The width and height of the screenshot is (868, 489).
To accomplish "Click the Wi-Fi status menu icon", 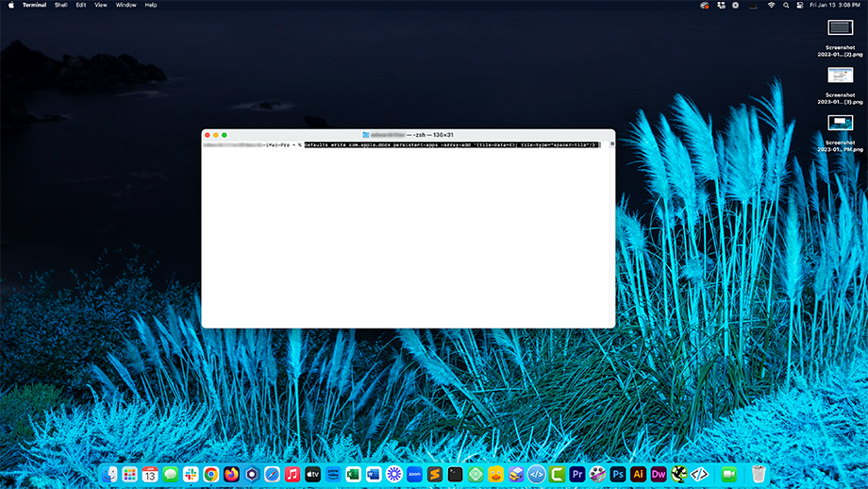I will 771,5.
